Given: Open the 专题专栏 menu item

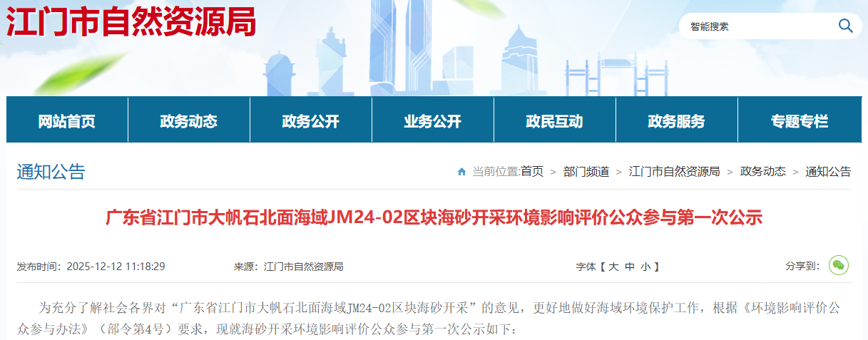Looking at the screenshot, I should 800,121.
